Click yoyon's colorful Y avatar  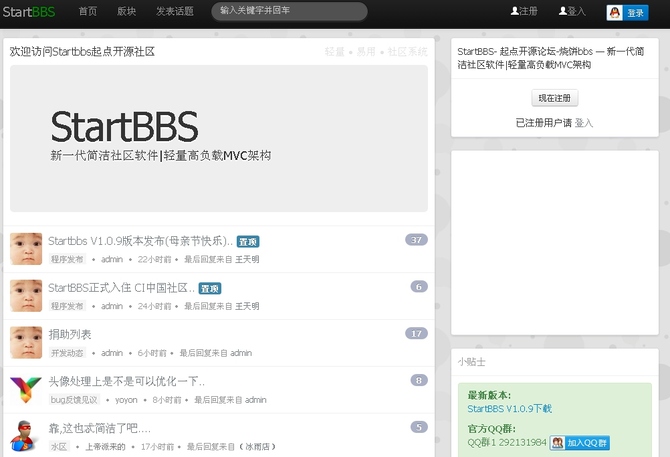[26, 390]
